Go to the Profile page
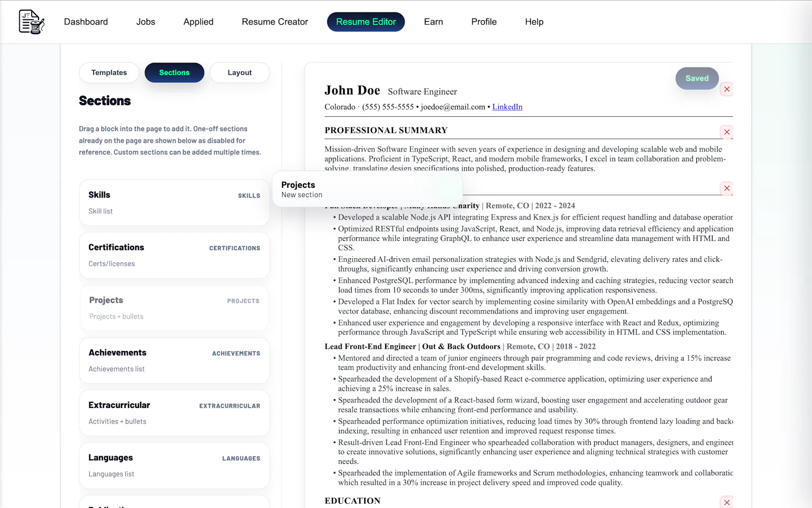812x508 pixels. coord(484,22)
